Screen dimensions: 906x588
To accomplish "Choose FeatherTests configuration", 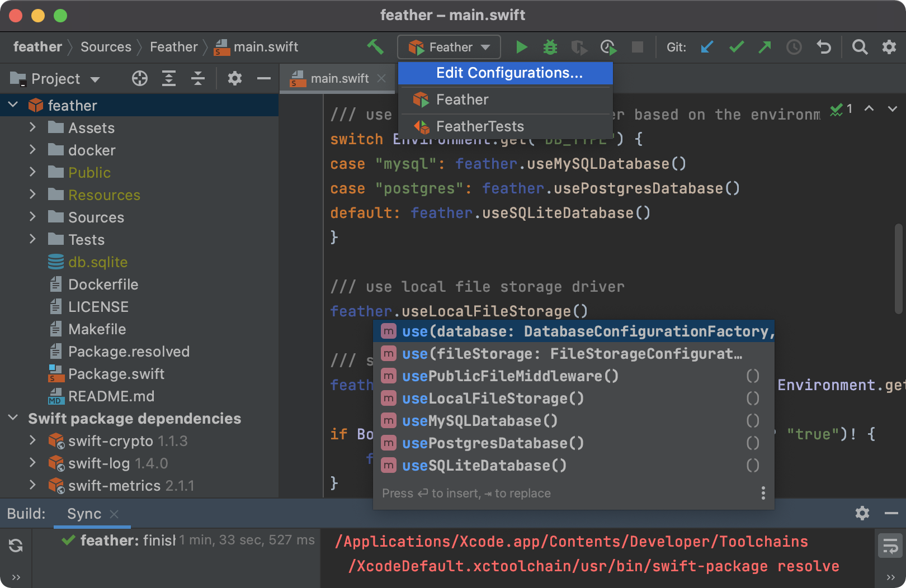I will pyautogui.click(x=479, y=126).
